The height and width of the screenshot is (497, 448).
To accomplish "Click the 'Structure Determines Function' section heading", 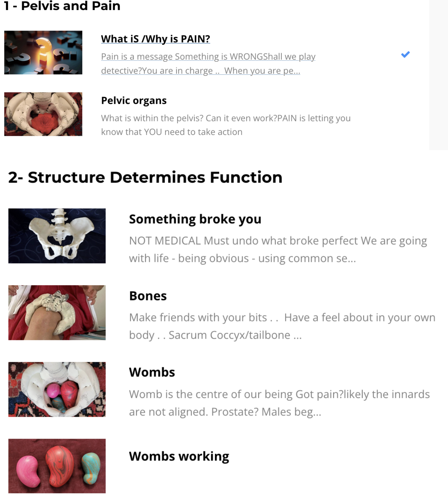I will pyautogui.click(x=145, y=177).
